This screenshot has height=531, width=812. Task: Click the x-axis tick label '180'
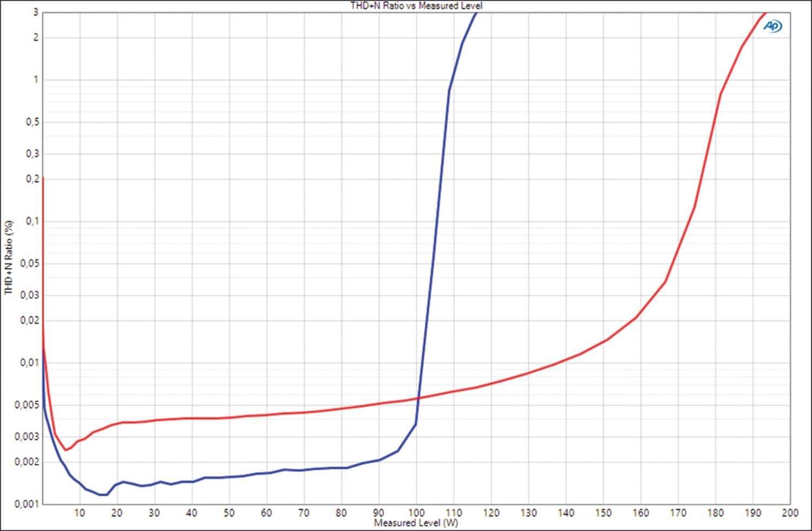[716, 513]
